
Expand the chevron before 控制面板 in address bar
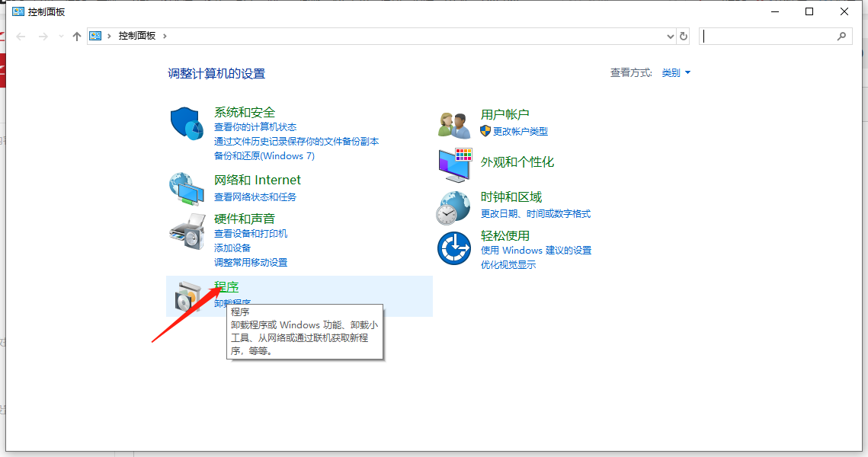(109, 36)
